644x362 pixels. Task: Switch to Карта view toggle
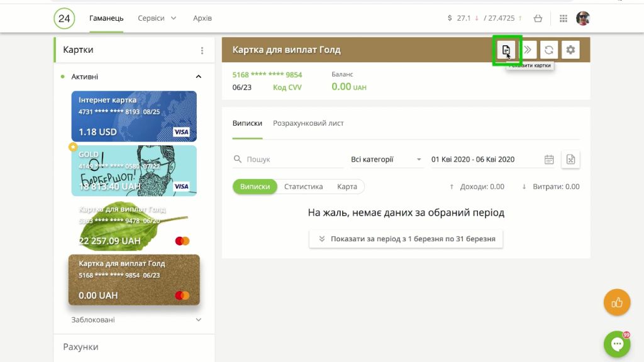coord(347,187)
